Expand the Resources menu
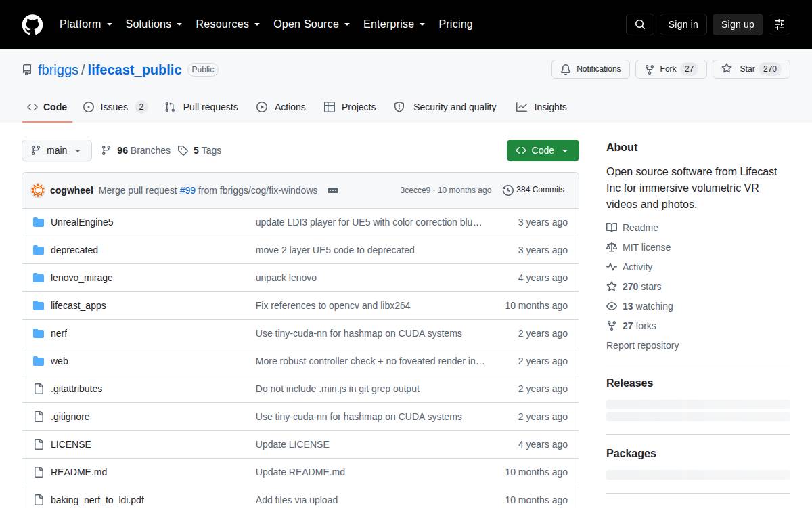 point(228,24)
